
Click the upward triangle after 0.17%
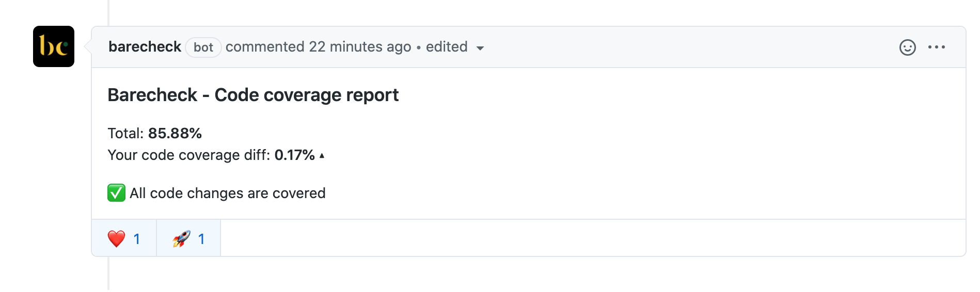[322, 155]
